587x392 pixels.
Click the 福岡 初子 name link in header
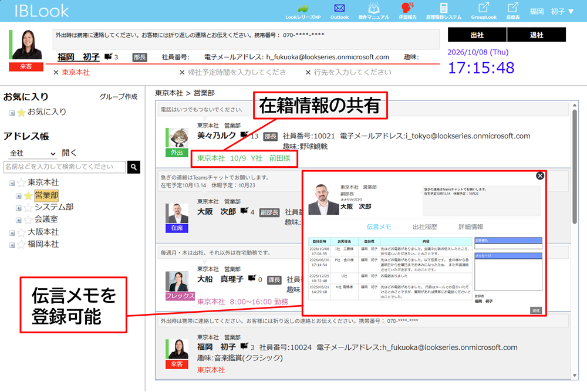[x=79, y=57]
